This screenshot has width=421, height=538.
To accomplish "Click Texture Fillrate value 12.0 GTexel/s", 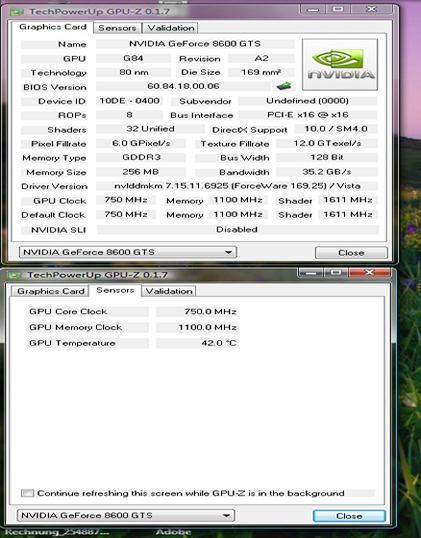I will tap(327, 143).
